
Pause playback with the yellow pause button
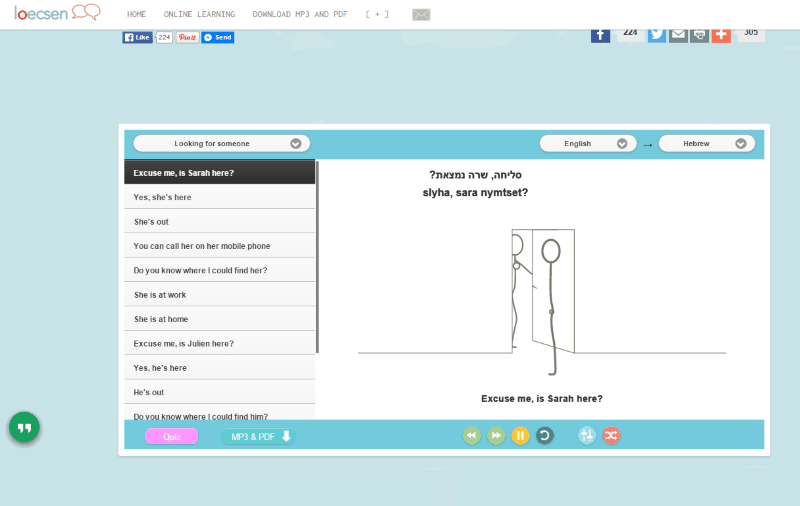click(520, 436)
